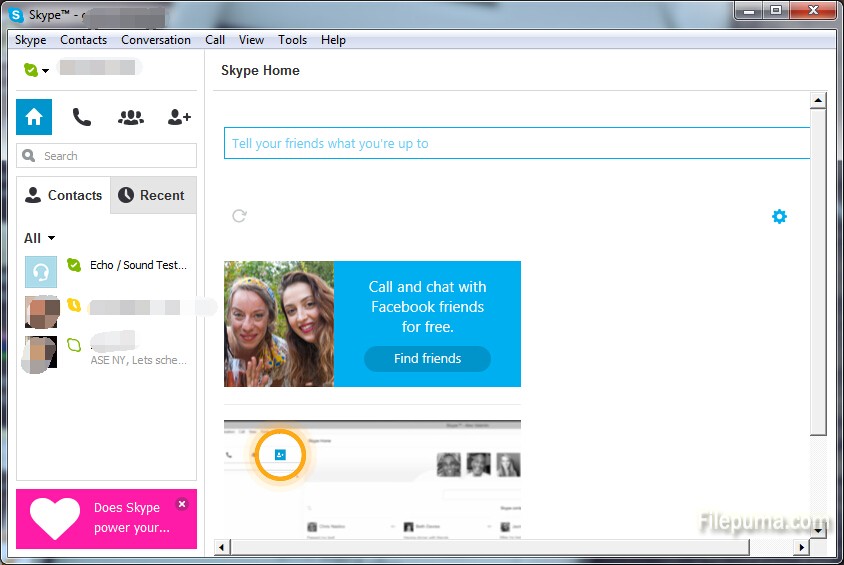Open the Conversation menu
The width and height of the screenshot is (844, 565).
coord(156,40)
